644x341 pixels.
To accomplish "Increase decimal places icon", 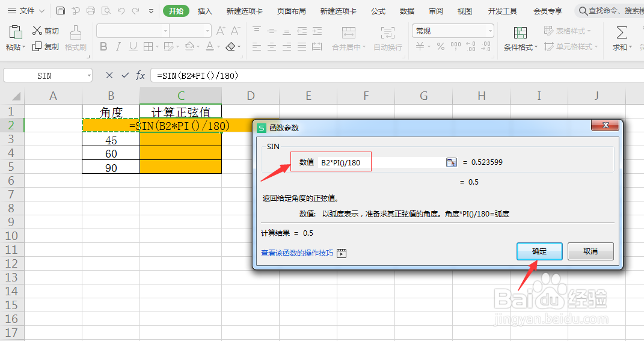I will click(471, 46).
